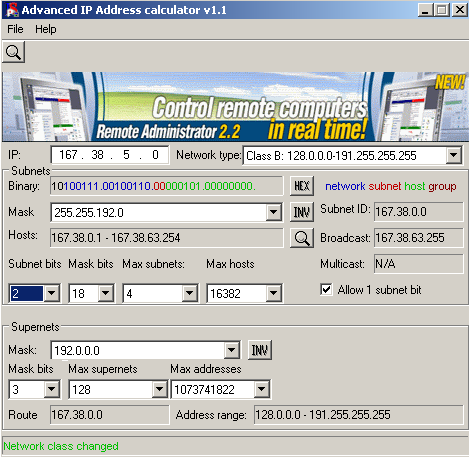This screenshot has height=457, width=469.
Task: Click the INV button beside subnet Mask
Action: tap(302, 212)
